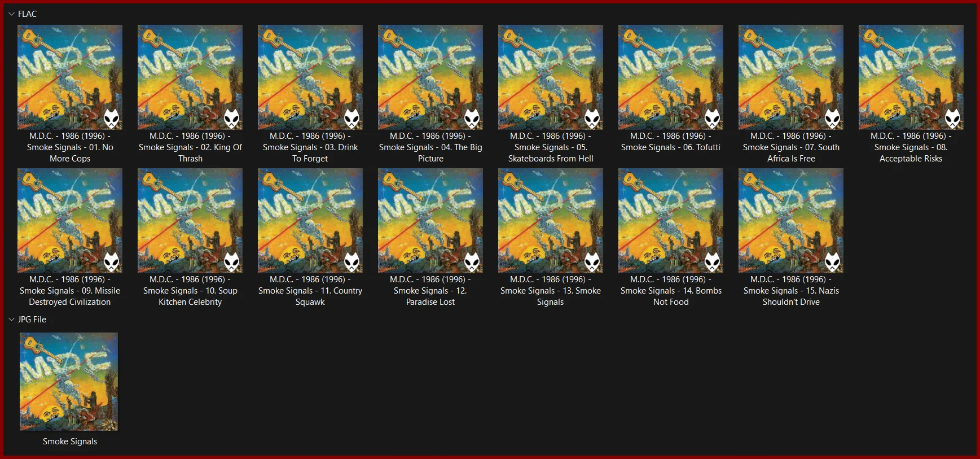Click file name ending '15. Nazis Shouldn't Drive'
Image resolution: width=980 pixels, height=459 pixels.
tap(791, 291)
